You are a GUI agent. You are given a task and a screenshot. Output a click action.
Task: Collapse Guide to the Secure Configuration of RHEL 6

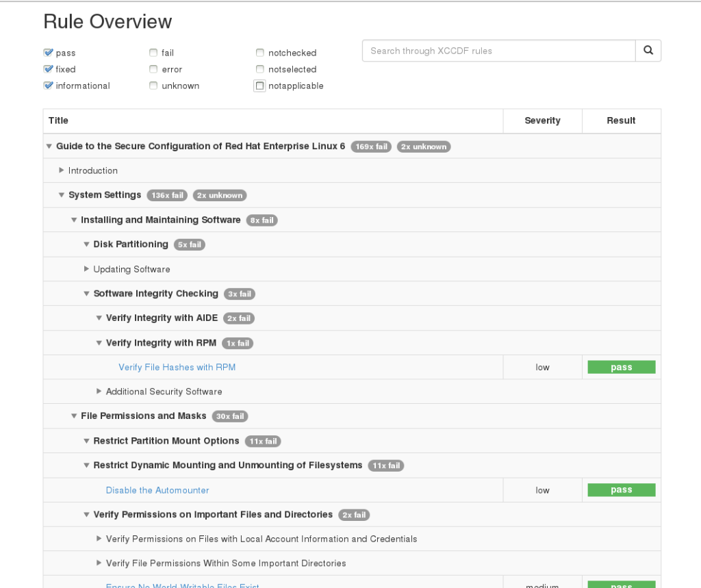pos(49,146)
